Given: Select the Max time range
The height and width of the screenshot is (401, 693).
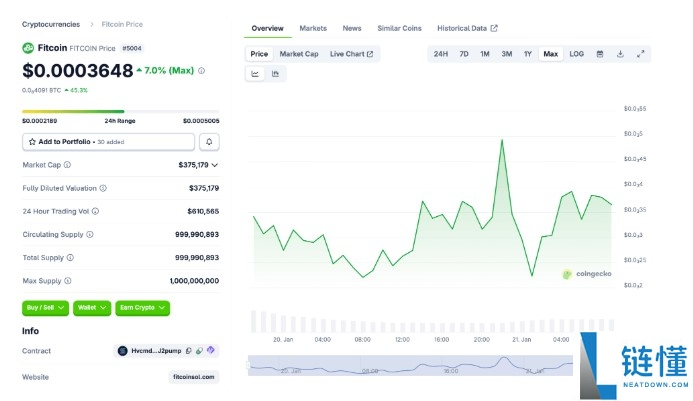Looking at the screenshot, I should (x=551, y=54).
